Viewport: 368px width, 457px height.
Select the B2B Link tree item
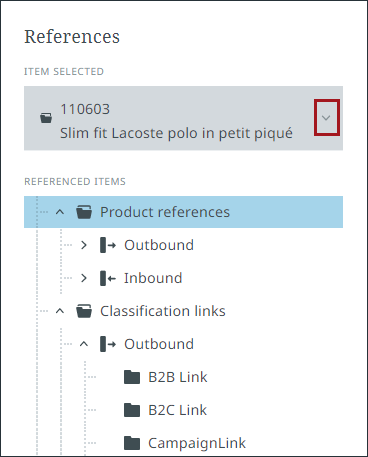178,377
